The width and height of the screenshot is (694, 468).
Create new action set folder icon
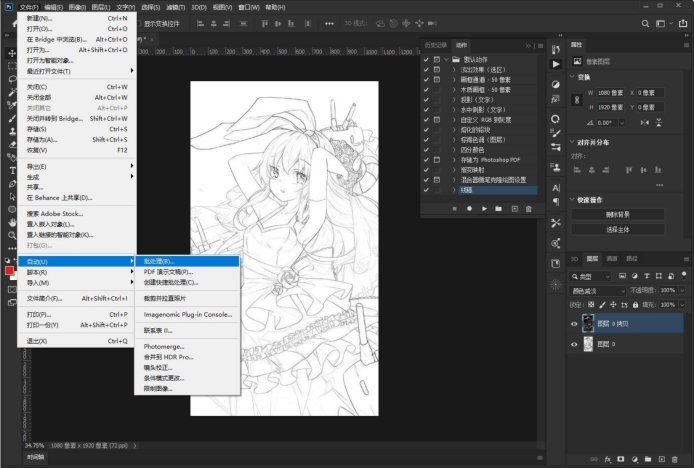coord(499,209)
